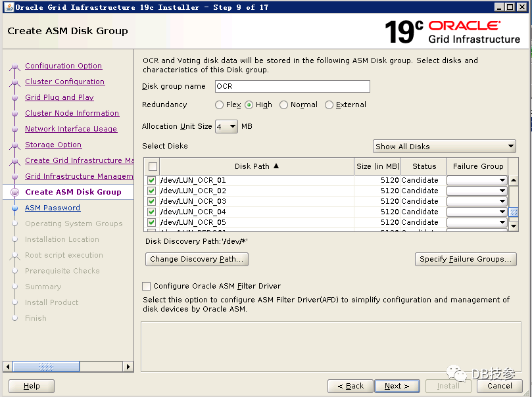Open Failure Group dropdown for LUN_OCR_02
Viewport: 532px width, 397px height.
pos(477,191)
